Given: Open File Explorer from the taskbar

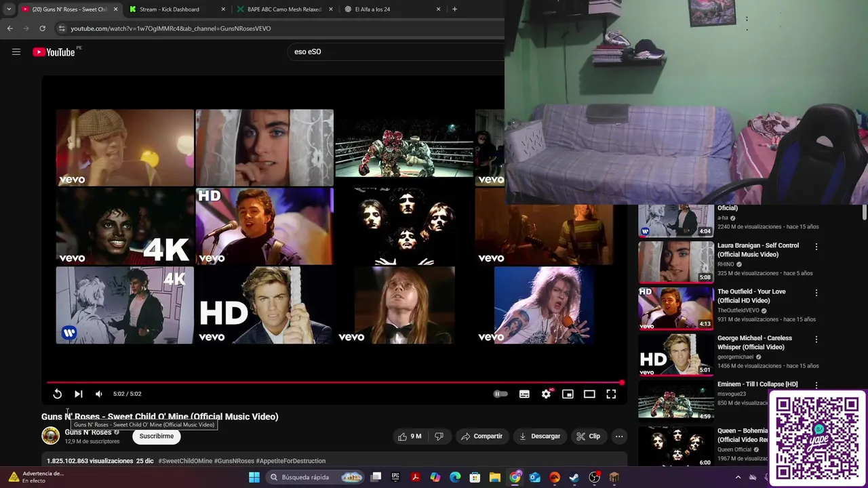Looking at the screenshot, I should tap(495, 477).
